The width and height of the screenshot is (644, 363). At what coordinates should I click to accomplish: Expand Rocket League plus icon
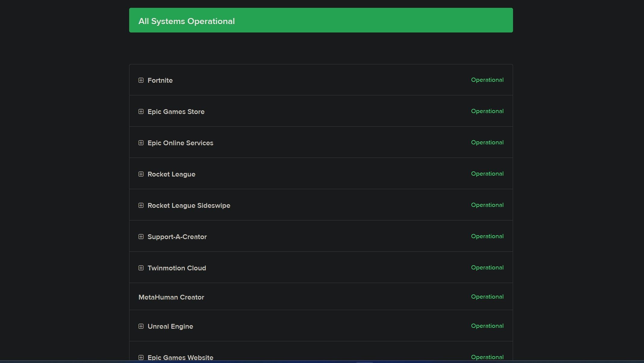click(x=141, y=174)
